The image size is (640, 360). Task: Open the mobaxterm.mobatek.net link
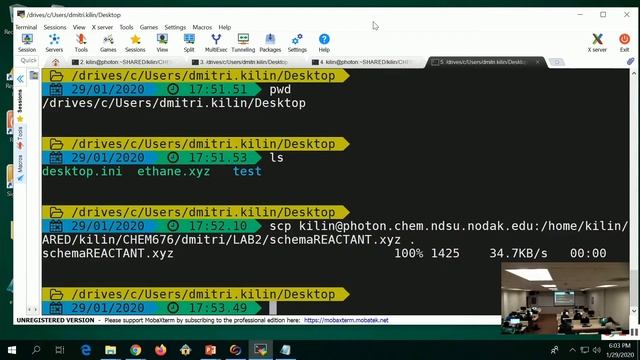click(346, 320)
